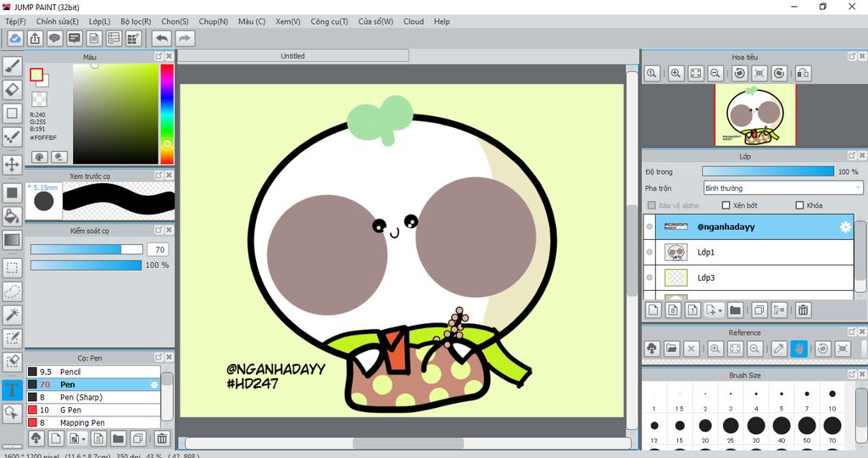The image size is (868, 458).
Task: Select eyedropper in Reference panel
Action: point(779,349)
